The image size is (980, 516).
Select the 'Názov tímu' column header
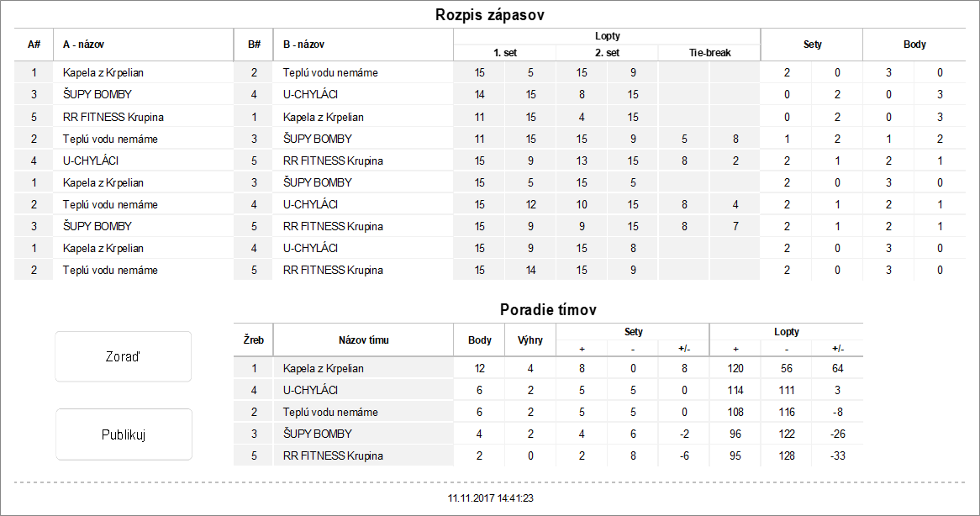click(x=363, y=340)
